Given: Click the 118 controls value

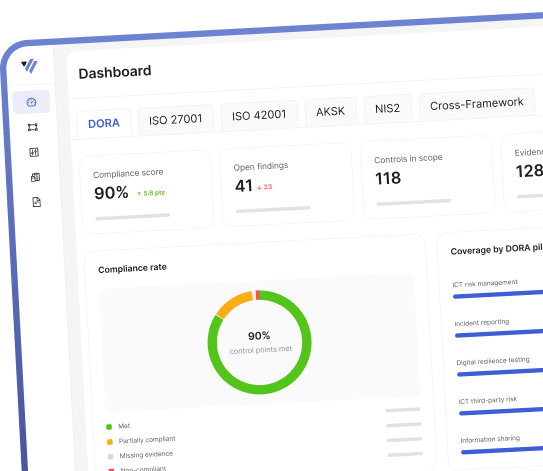Looking at the screenshot, I should click(388, 178).
